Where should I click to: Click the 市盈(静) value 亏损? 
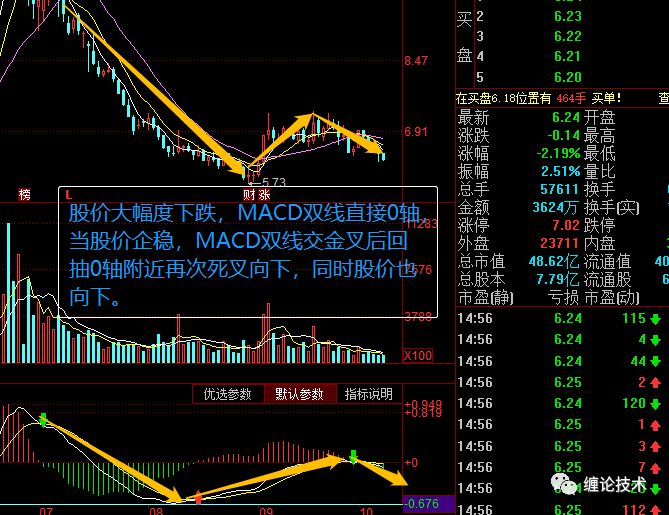[x=563, y=297]
